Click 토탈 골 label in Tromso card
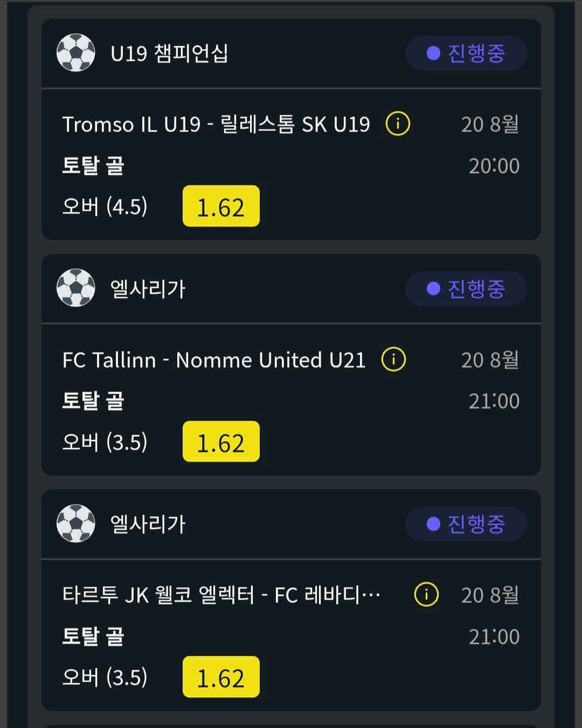The height and width of the screenshot is (728, 582). point(93,166)
